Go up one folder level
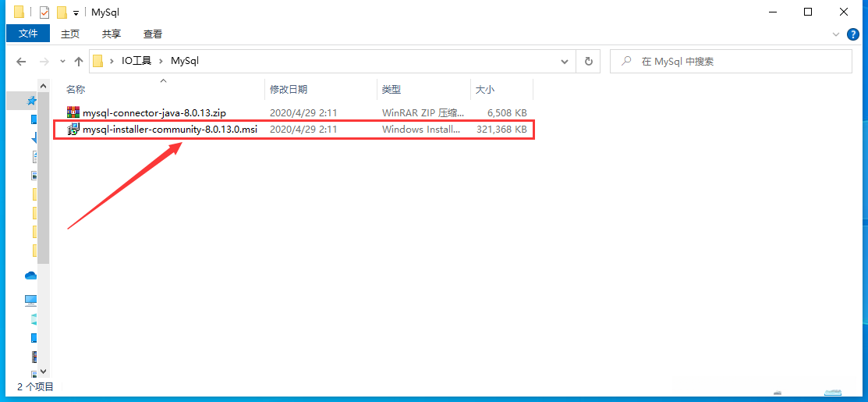The width and height of the screenshot is (868, 402). pos(79,62)
